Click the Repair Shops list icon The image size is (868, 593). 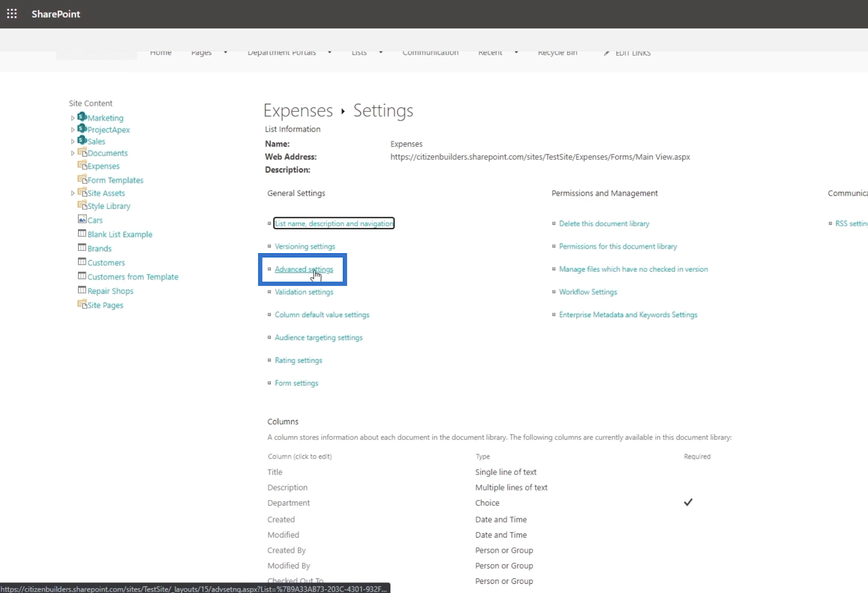pyautogui.click(x=82, y=289)
